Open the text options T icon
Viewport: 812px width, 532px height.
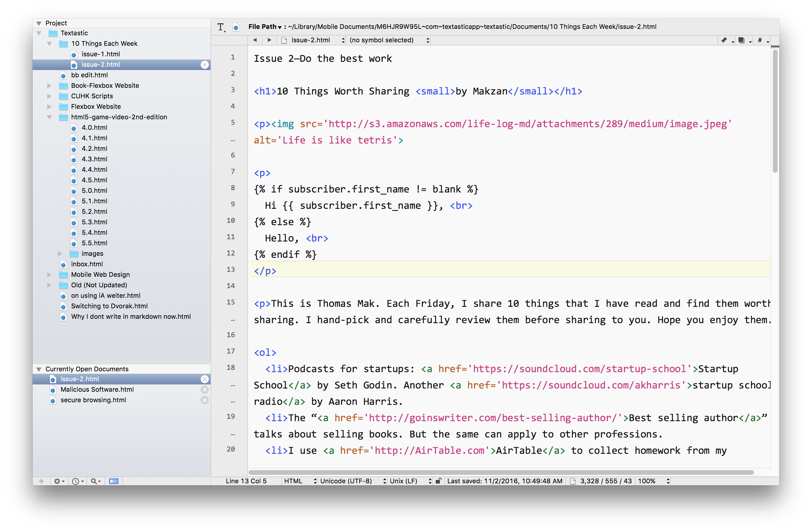(221, 27)
